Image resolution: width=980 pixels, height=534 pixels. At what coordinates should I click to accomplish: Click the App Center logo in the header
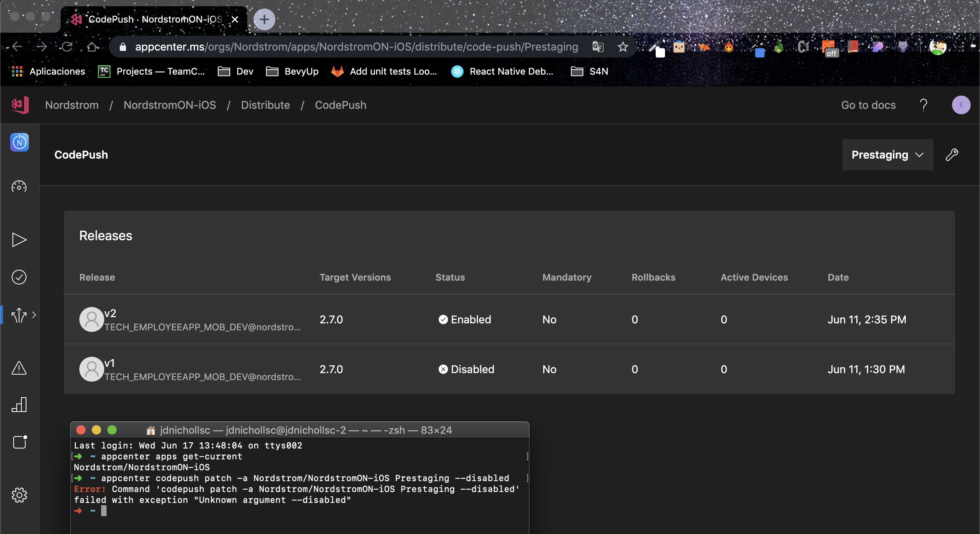(19, 105)
